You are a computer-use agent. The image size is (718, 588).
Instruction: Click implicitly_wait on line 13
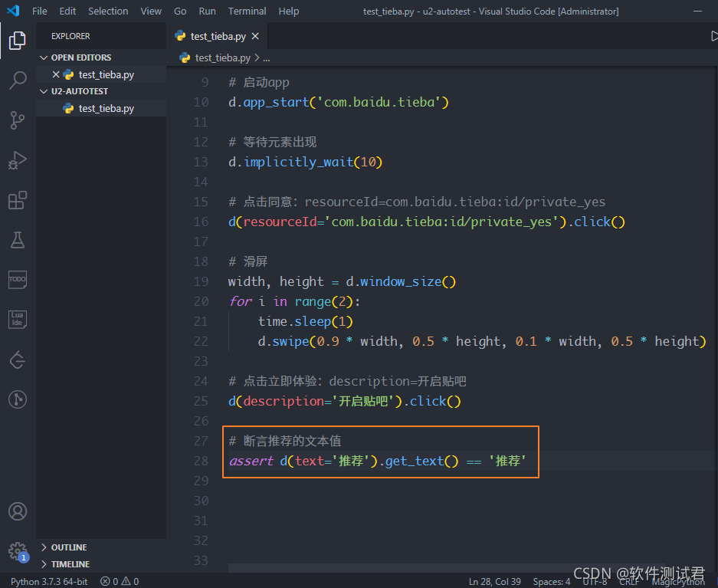tap(299, 162)
